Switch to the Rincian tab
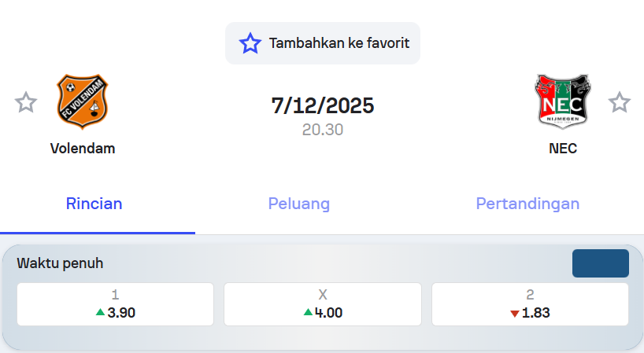This screenshot has height=353, width=644. click(x=94, y=204)
